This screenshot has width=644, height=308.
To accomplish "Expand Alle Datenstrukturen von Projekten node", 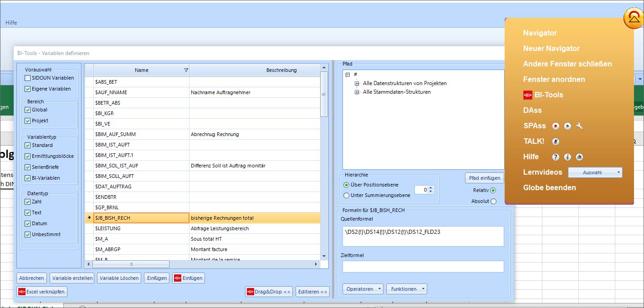I will (357, 83).
